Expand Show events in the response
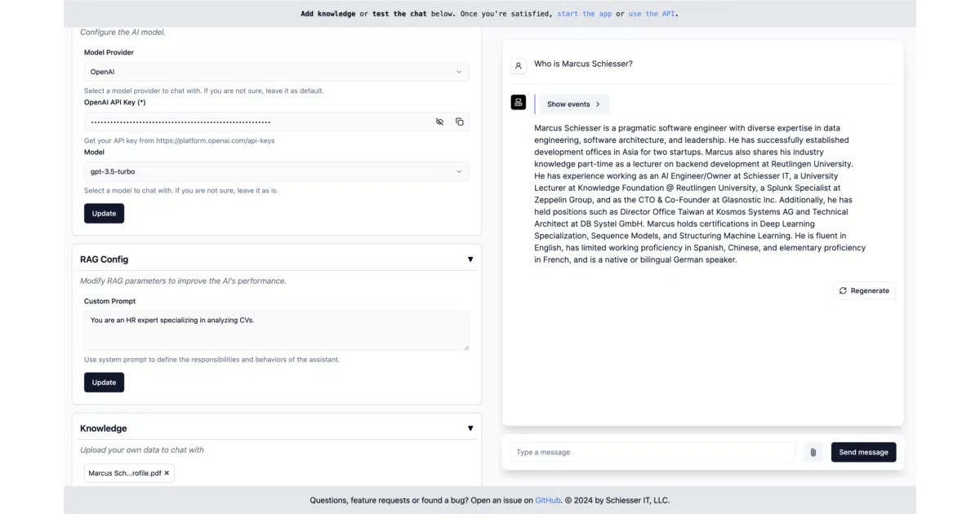This screenshot has width=980, height=514. point(574,104)
